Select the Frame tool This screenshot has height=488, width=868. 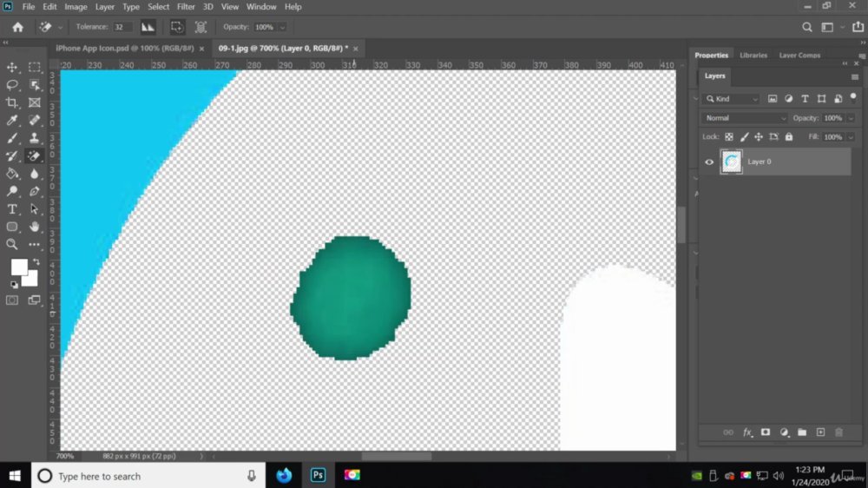pyautogui.click(x=35, y=102)
